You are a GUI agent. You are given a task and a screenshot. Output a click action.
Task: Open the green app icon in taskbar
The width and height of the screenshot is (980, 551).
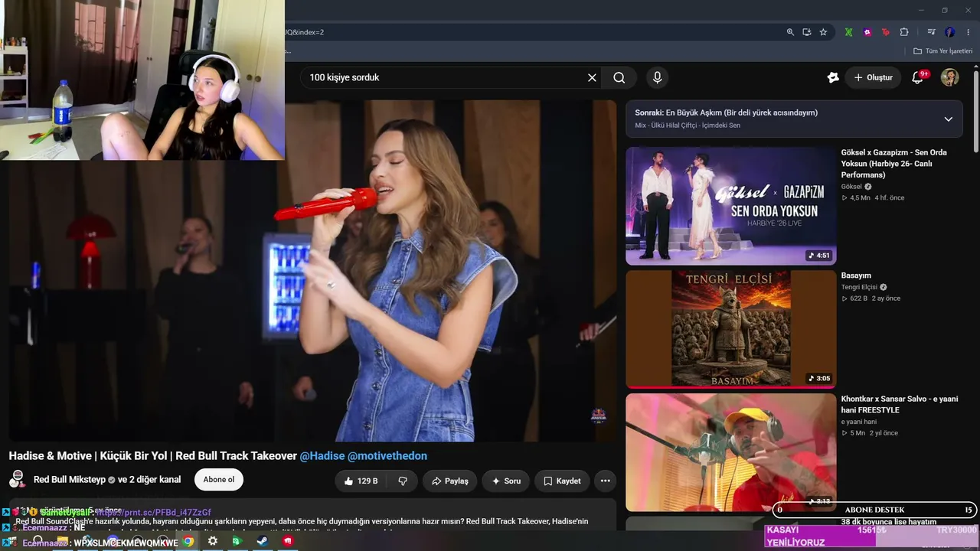[237, 541]
